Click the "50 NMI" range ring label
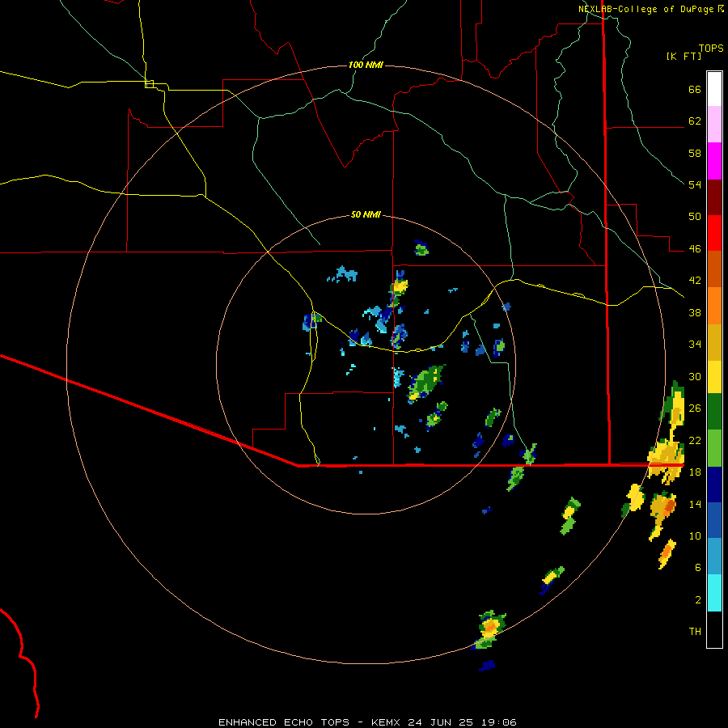 [x=366, y=214]
